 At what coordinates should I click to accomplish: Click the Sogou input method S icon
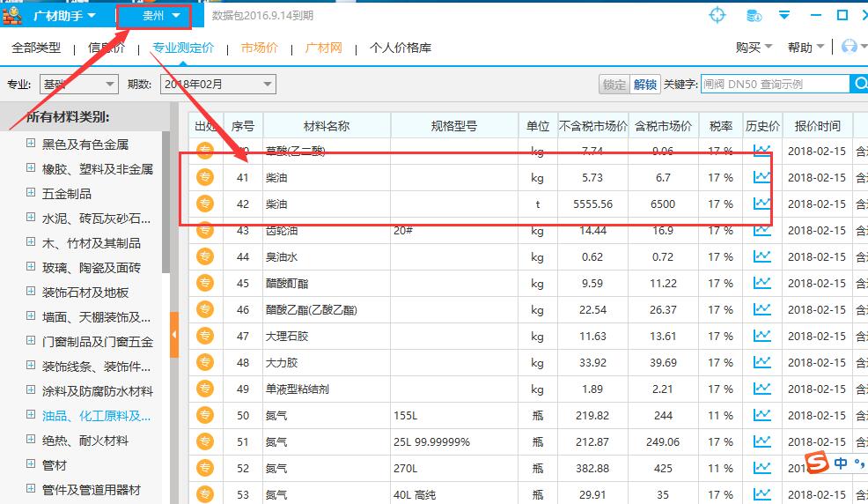[x=817, y=462]
